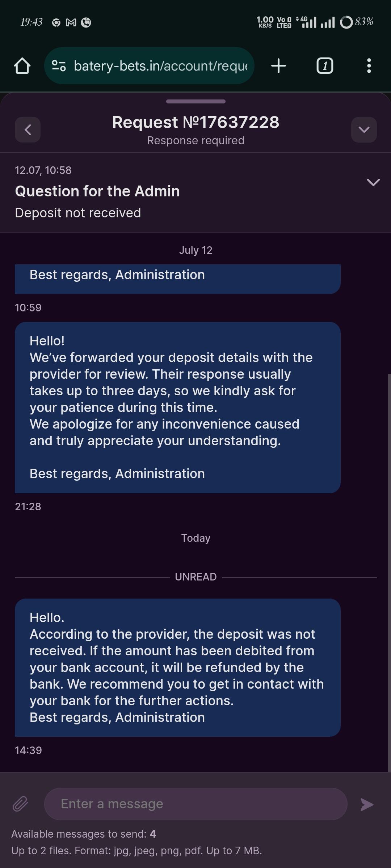Screen dimensions: 391x868
Task: Open the tab switcher showing 1 tab
Action: point(325,66)
